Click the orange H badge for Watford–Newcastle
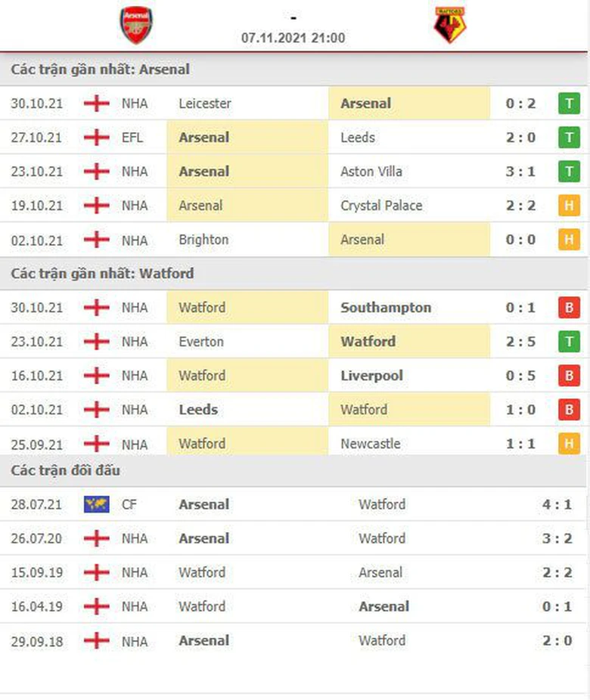The width and height of the screenshot is (590, 700). coord(569,444)
